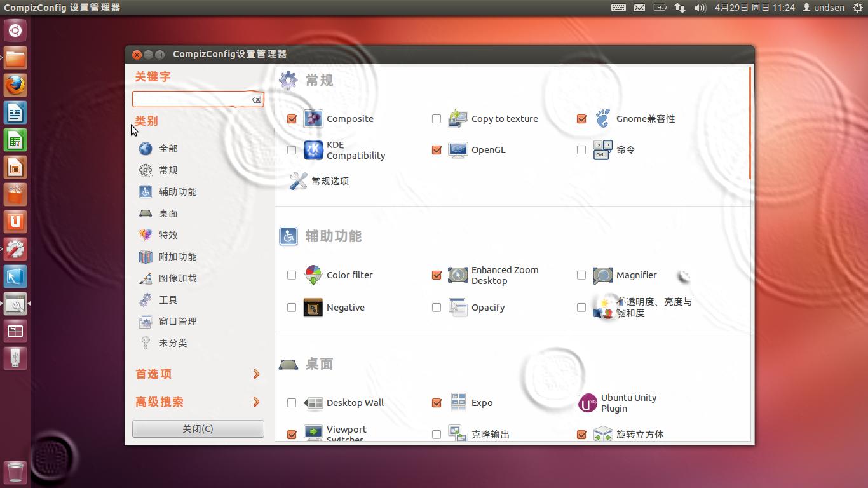This screenshot has height=488, width=868.
Task: Open the system gear menu in top panel
Action: [x=858, y=8]
